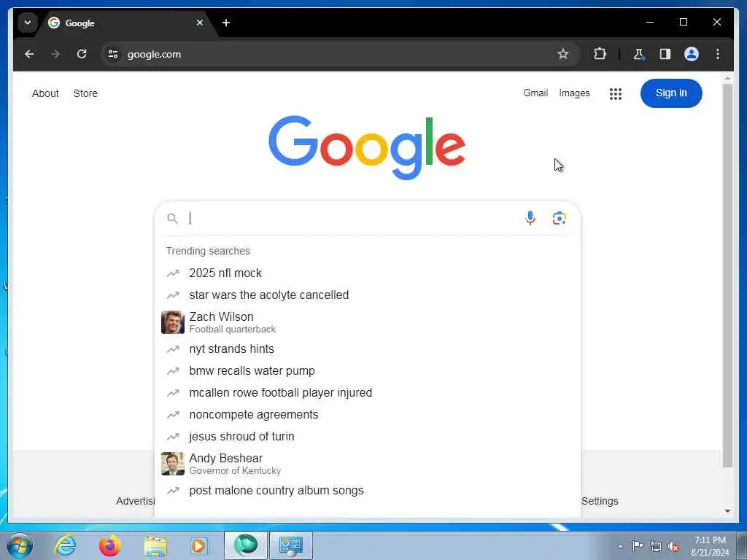Click the Google logo
The width and height of the screenshot is (747, 560).
click(x=367, y=147)
